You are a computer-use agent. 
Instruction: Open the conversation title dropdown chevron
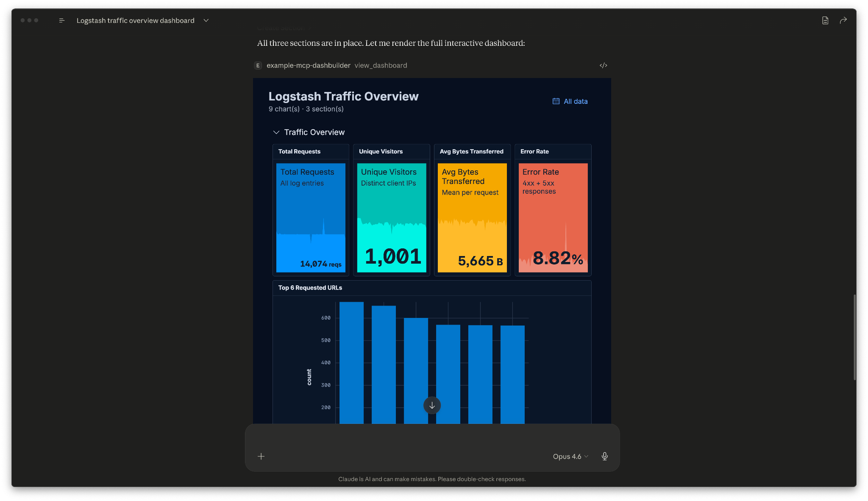pyautogui.click(x=206, y=20)
